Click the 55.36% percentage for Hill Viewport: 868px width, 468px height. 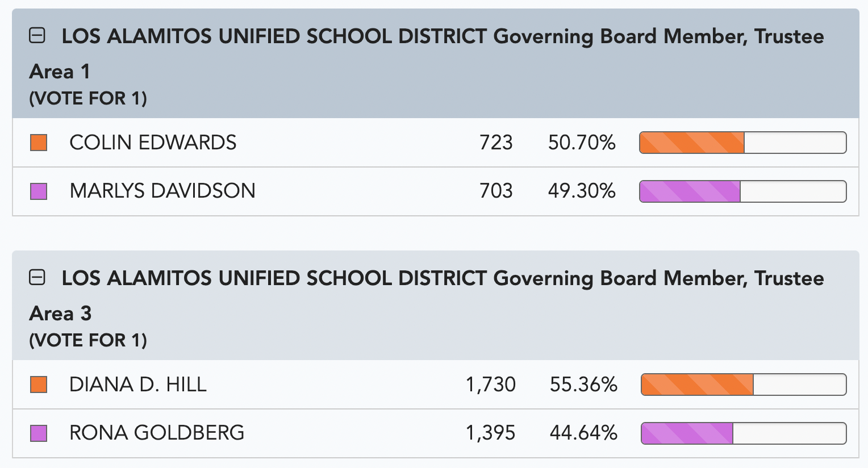click(583, 385)
